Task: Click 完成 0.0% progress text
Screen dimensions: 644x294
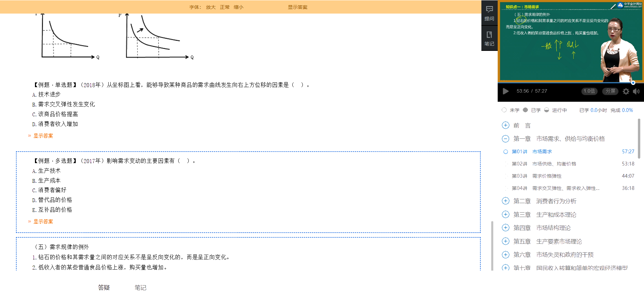Action: point(622,110)
